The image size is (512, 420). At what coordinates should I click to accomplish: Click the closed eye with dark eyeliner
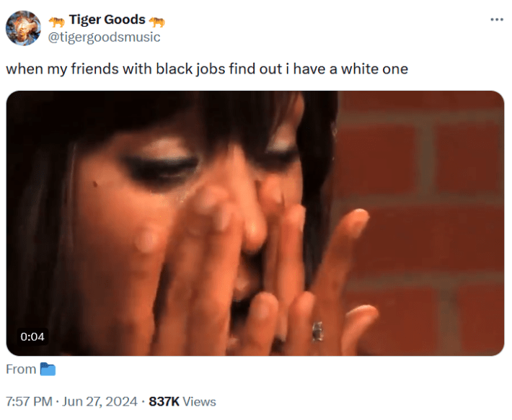(162, 166)
